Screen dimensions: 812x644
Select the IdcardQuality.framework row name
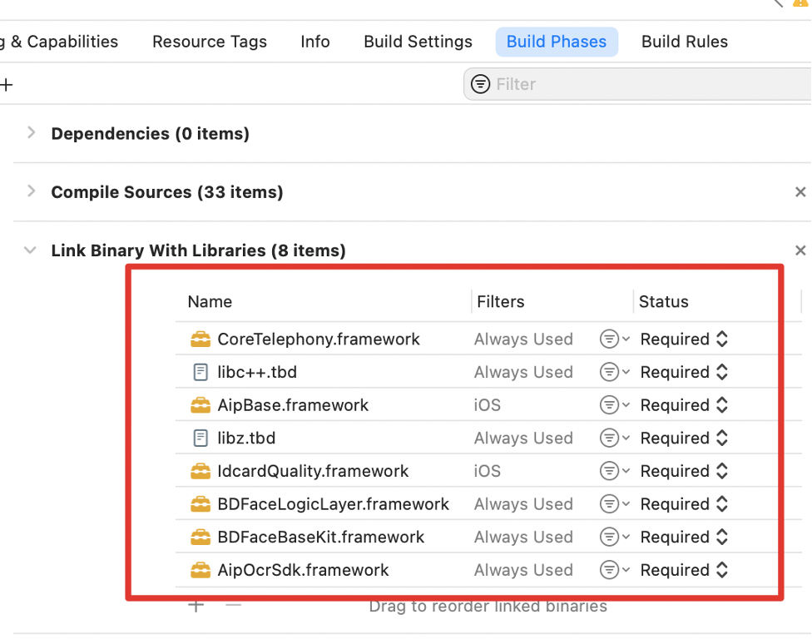coord(313,471)
